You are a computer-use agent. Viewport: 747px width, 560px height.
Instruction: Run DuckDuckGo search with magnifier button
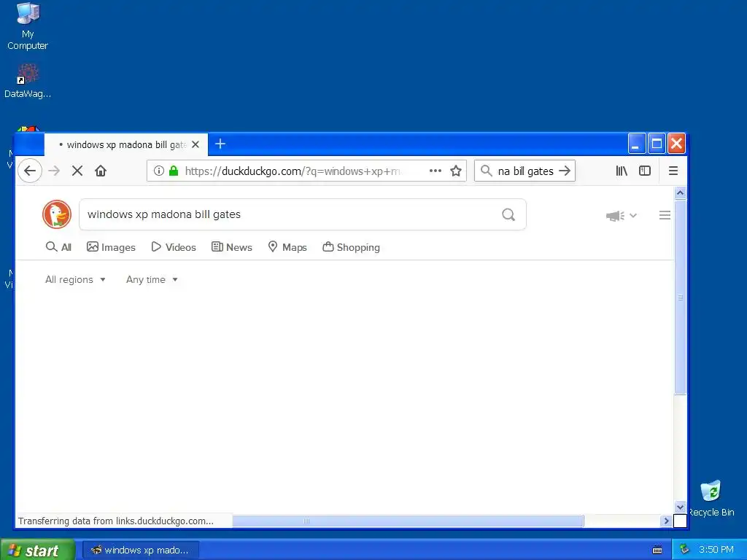[508, 215]
